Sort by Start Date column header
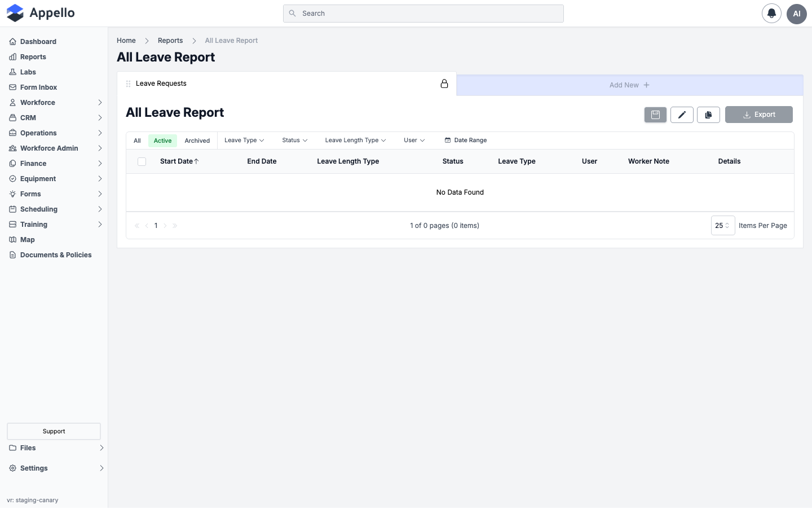Viewport: 812px width, 518px height. tap(179, 161)
